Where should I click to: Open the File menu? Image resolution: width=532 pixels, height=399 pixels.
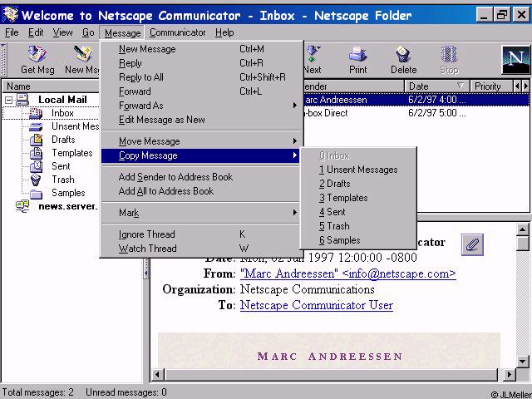click(12, 32)
